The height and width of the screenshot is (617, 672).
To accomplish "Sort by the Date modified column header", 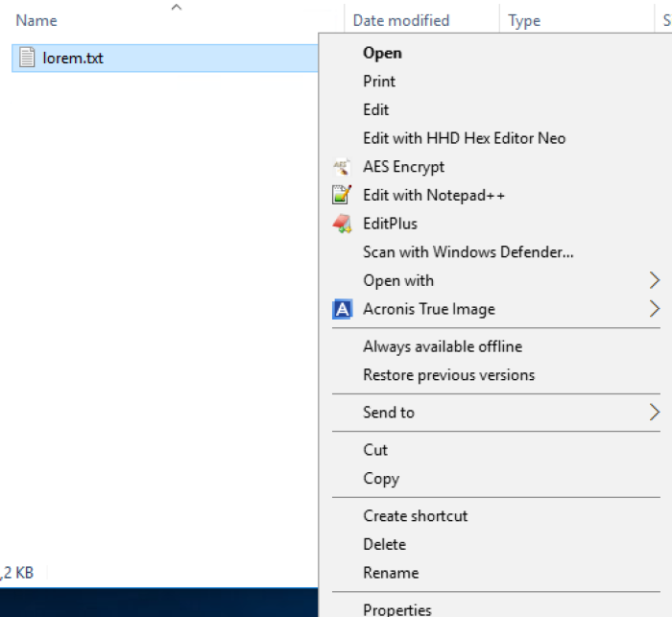I will coord(401,20).
